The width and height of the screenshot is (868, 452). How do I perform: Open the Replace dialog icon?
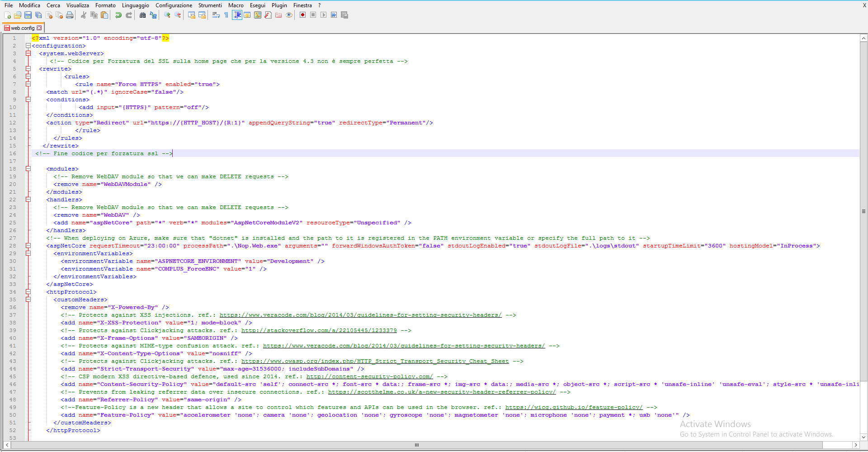(153, 15)
